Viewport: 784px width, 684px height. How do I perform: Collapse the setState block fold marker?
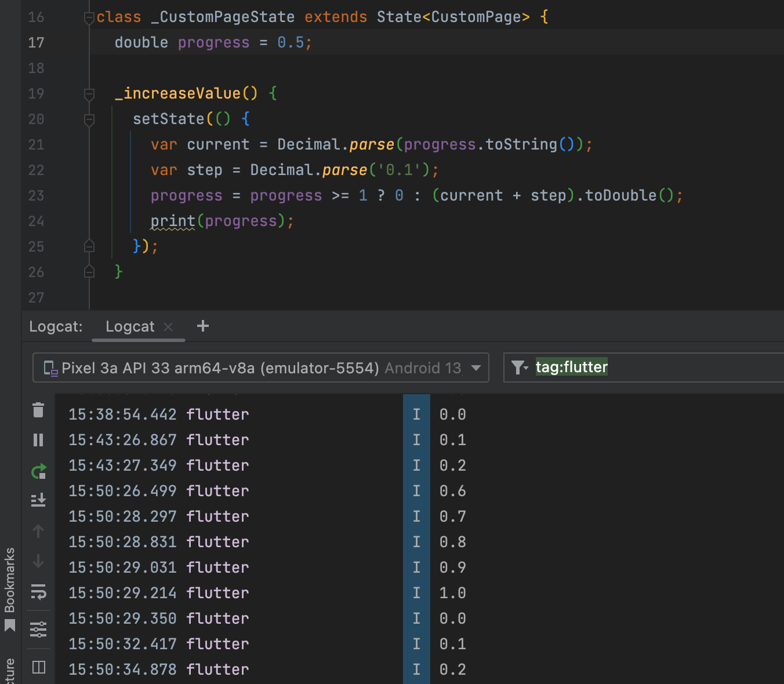click(x=89, y=119)
